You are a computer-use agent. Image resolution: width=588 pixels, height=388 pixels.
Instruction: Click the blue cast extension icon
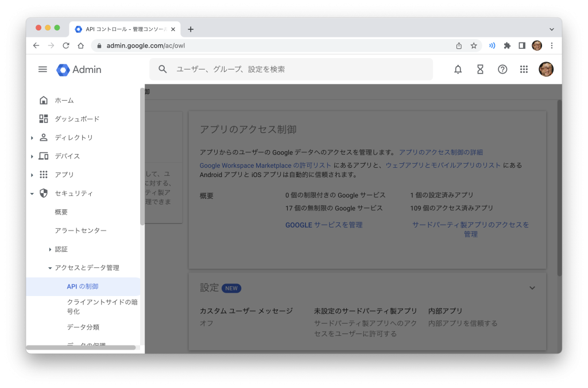point(492,45)
